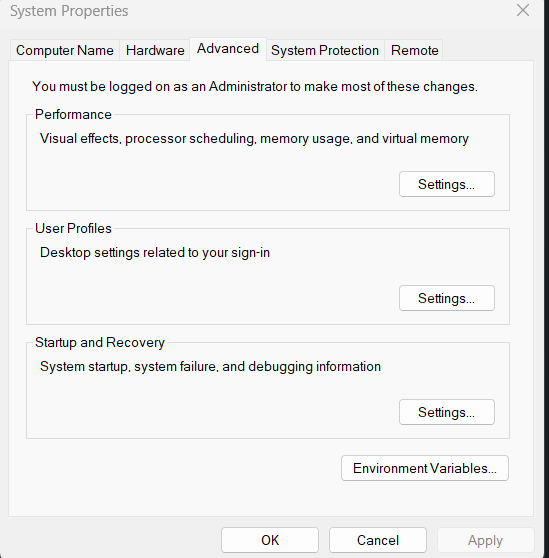Confirm the dialog with OK
549x558 pixels.
(270, 540)
